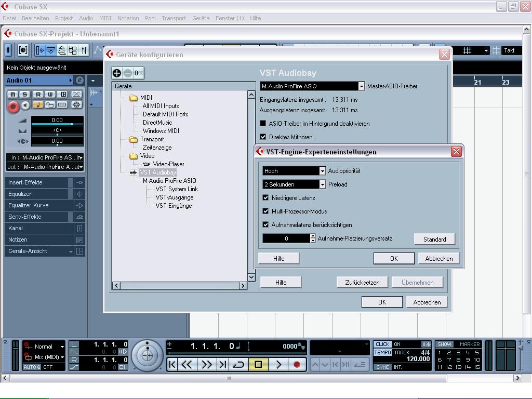Toggle the metronome CLICK button

tap(382, 344)
